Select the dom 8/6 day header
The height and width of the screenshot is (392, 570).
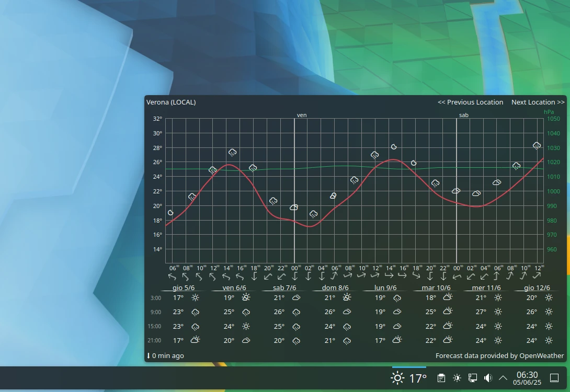(x=334, y=287)
